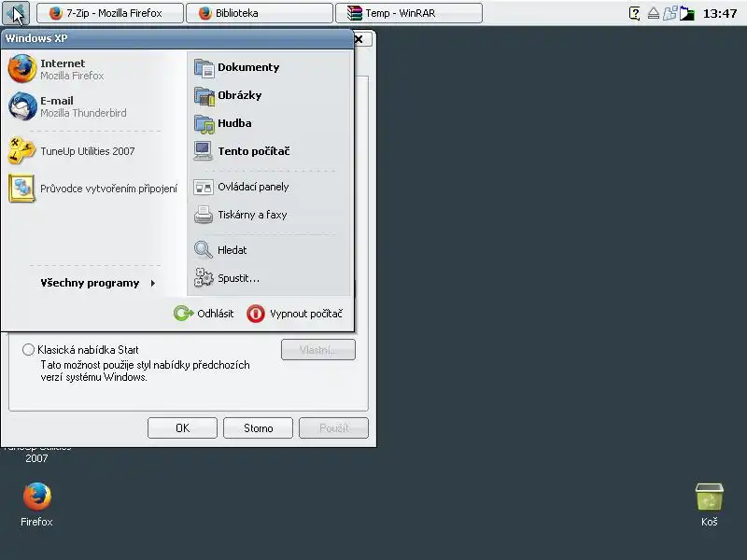Image resolution: width=747 pixels, height=560 pixels.
Task: Open the Hudba folder
Action: (x=270, y=123)
